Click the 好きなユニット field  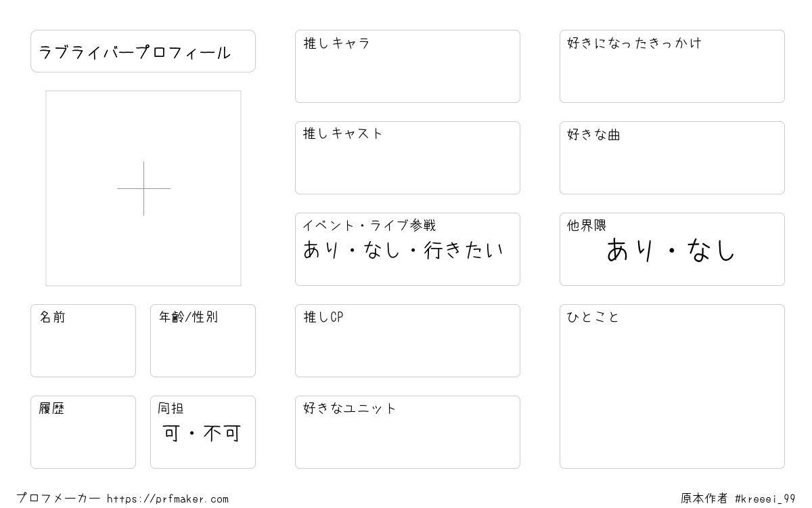(x=407, y=432)
